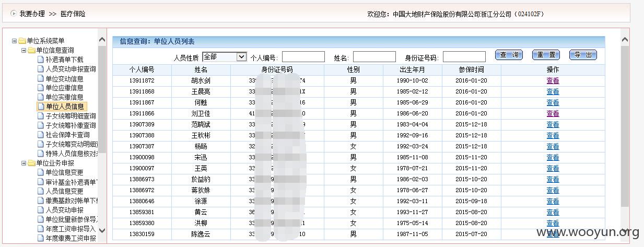Click the 医疗保险 breadcrumb
644x247 pixels.
pos(73,14)
